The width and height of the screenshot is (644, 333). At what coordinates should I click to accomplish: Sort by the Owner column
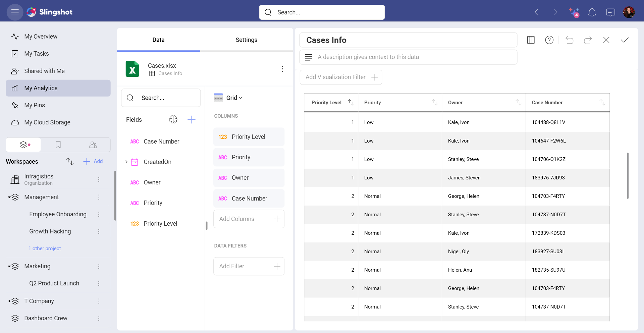(x=519, y=102)
